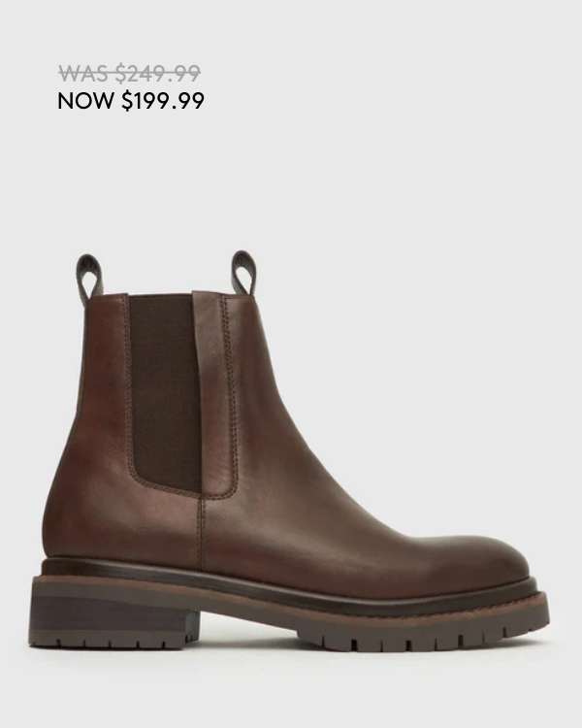Click the boot's rear pull tab loop
Image resolution: width=582 pixels, height=728 pixels.
(x=89, y=277)
